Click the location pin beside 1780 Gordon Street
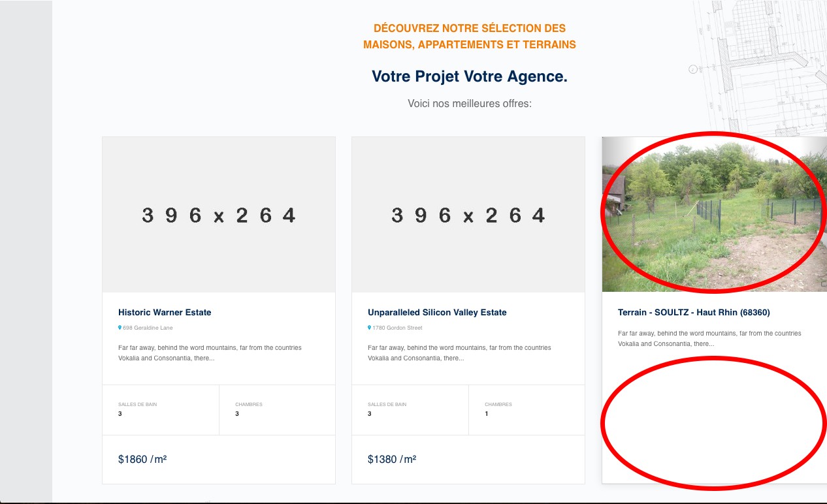This screenshot has width=827, height=504. pos(369,328)
